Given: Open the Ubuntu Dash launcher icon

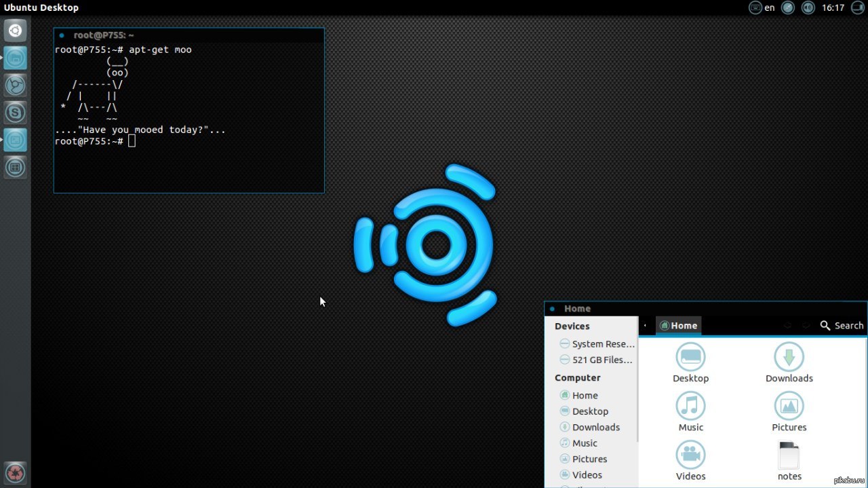Looking at the screenshot, I should pyautogui.click(x=15, y=31).
